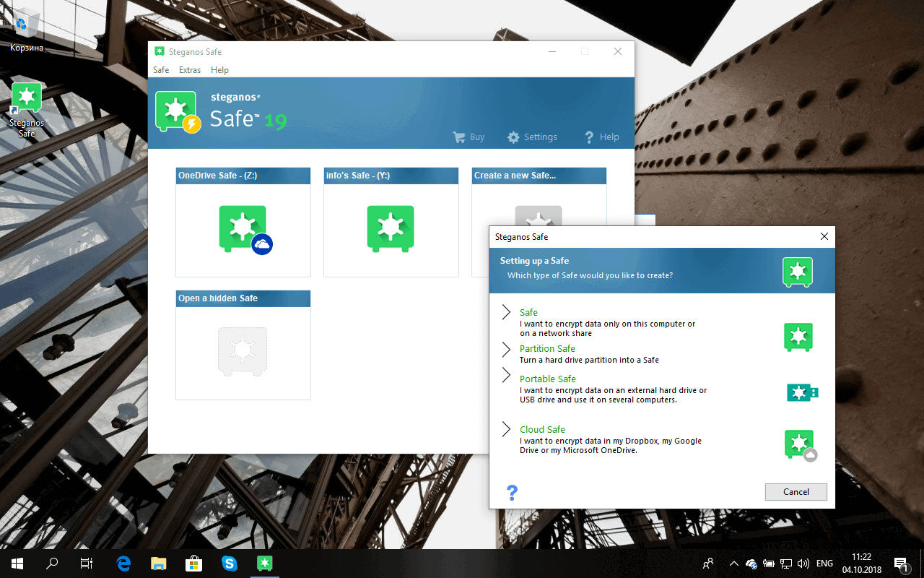Click the blue question mark help icon
The height and width of the screenshot is (578, 924).
(512, 492)
